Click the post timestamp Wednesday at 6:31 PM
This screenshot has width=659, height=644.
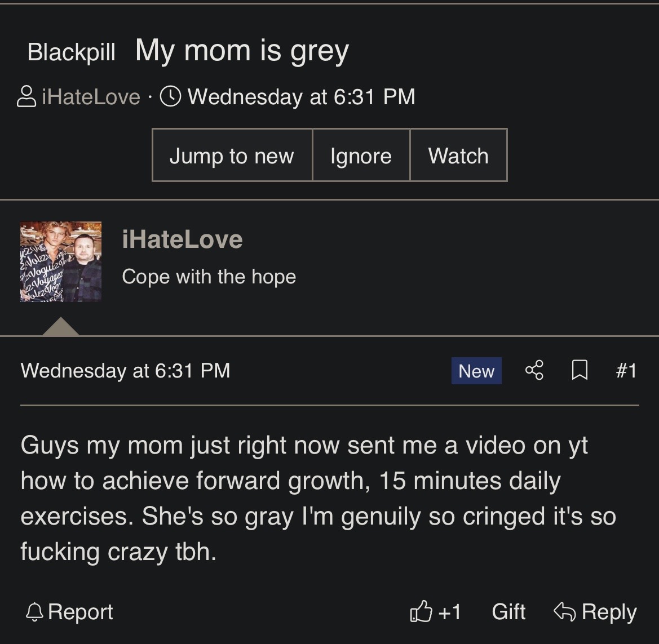(x=125, y=371)
